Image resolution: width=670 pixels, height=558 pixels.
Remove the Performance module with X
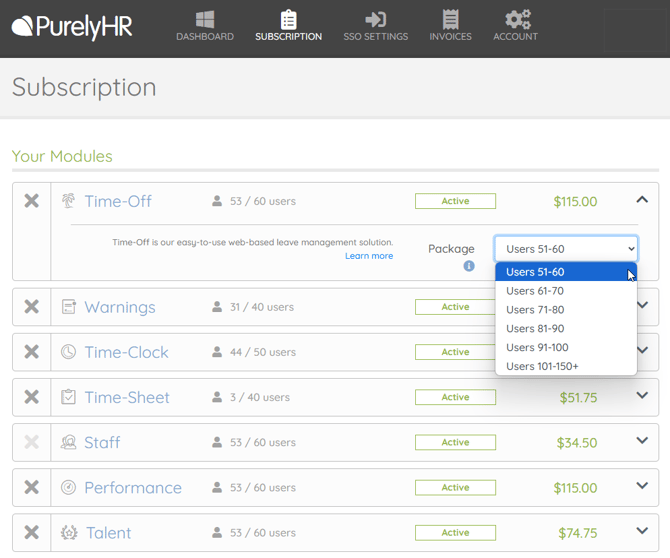click(32, 487)
